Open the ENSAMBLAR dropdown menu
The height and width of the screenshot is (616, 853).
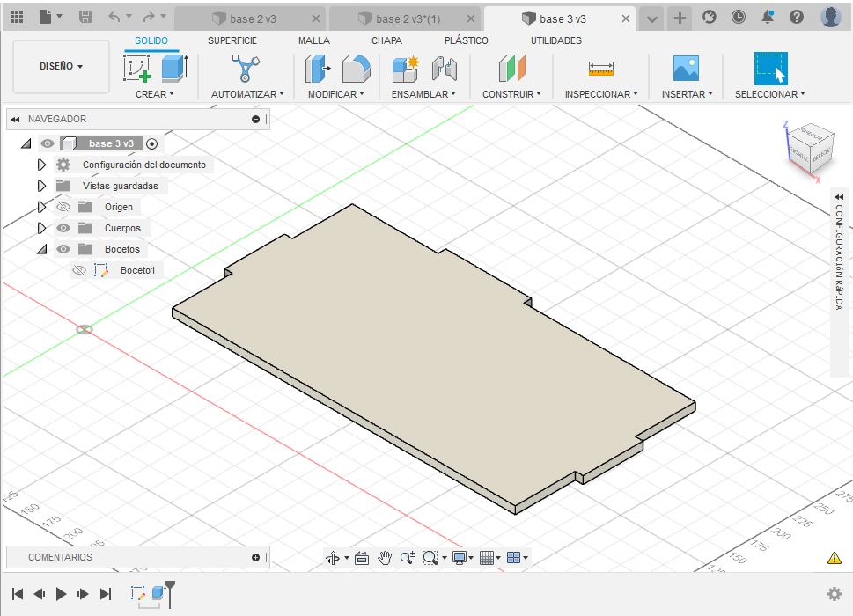point(423,94)
